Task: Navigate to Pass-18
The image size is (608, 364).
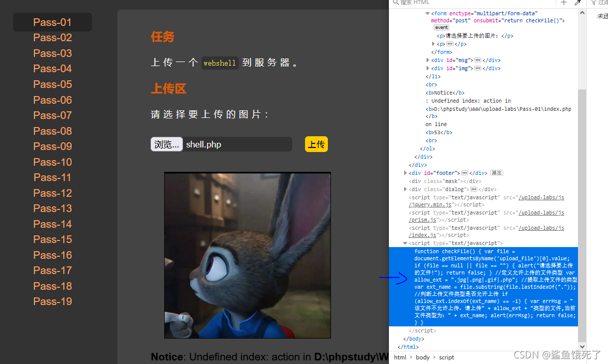Action: coord(52,286)
